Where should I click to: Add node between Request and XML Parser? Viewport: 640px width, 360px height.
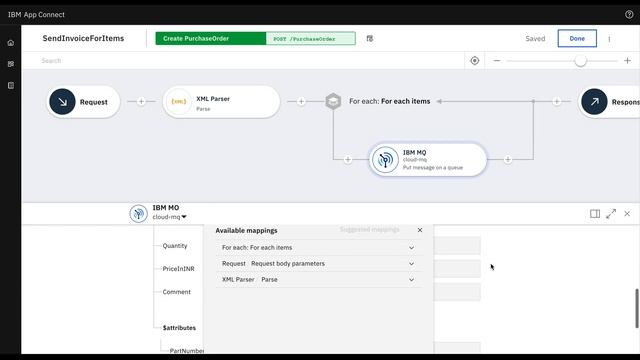tap(141, 101)
